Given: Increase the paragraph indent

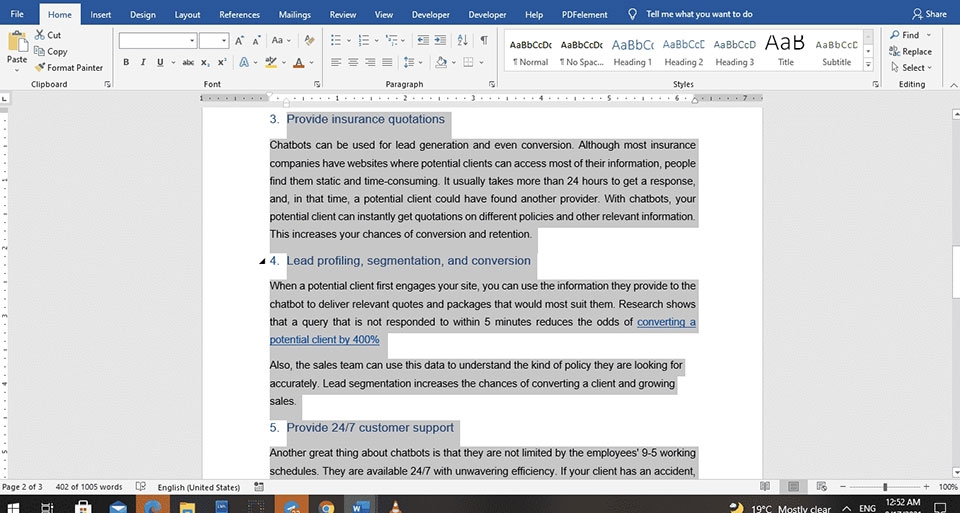Looking at the screenshot, I should tap(440, 40).
